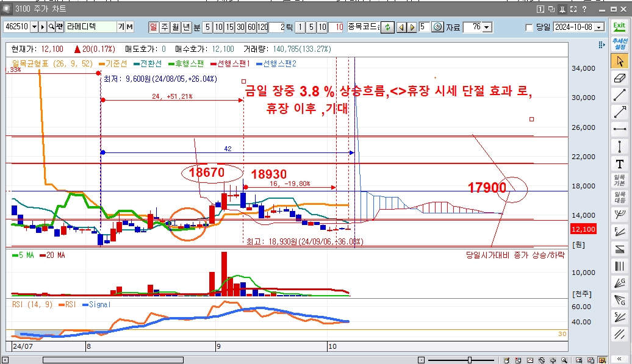Click the cycle arrows icon in bottom bar
This screenshot has width=632, height=364.
[542, 360]
